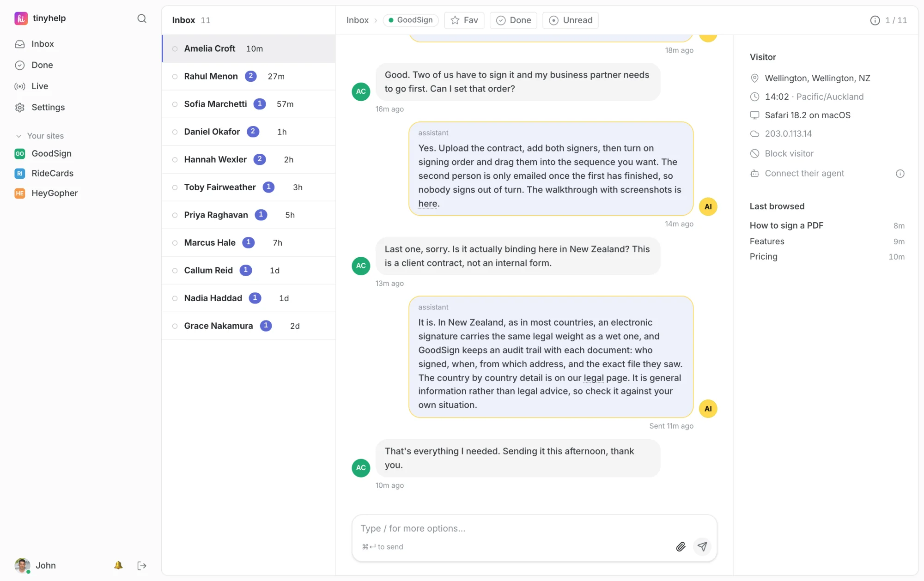Click the notification bell icon
The image size is (924, 581).
point(118,565)
